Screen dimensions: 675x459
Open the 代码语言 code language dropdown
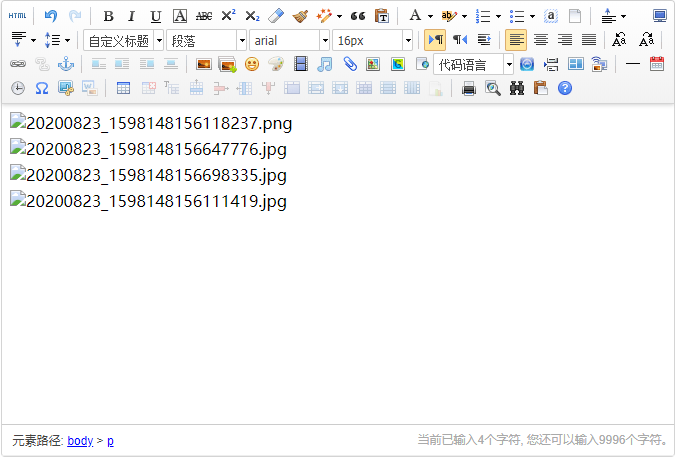click(x=474, y=64)
